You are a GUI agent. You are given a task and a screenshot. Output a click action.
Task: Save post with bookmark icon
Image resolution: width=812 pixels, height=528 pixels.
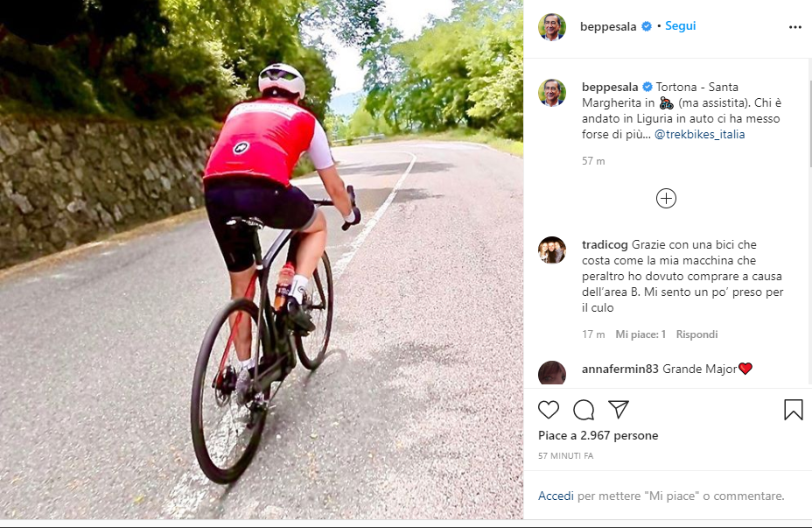tap(793, 409)
